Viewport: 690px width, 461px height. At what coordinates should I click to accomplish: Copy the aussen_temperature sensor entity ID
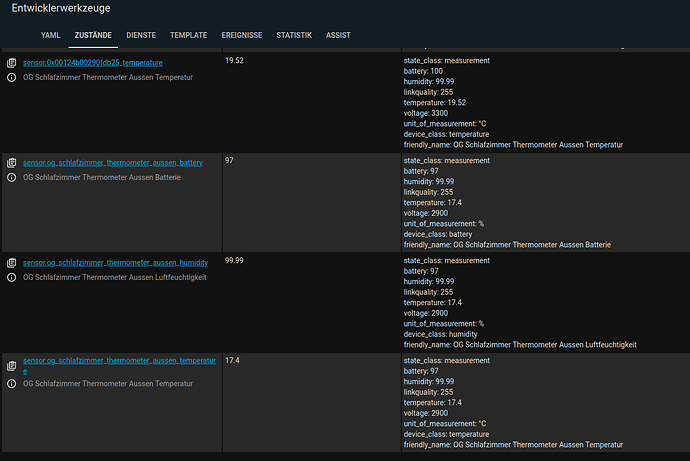(12, 366)
